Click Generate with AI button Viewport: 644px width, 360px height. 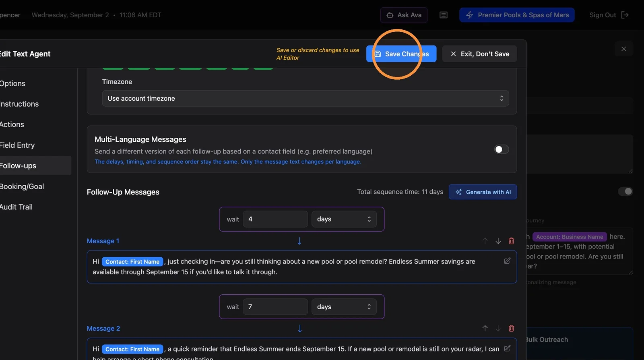(x=483, y=192)
